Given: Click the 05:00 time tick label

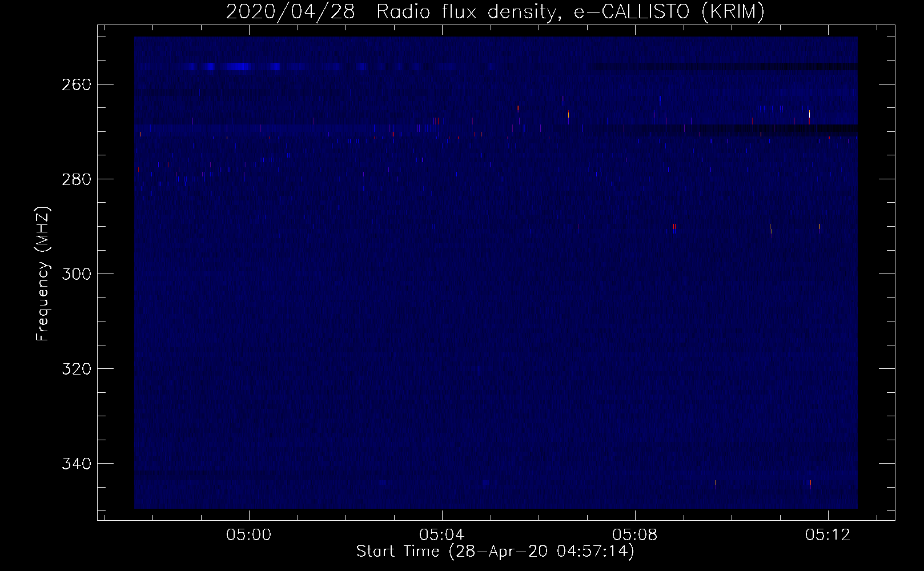Looking at the screenshot, I should pyautogui.click(x=249, y=535).
